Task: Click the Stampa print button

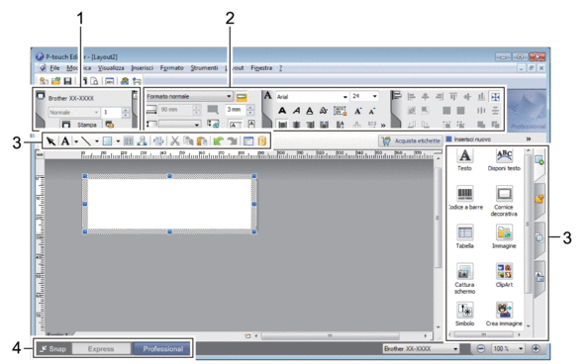Action: click(81, 125)
